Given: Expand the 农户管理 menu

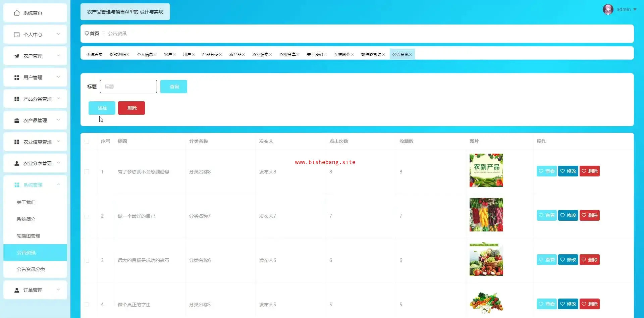Looking at the screenshot, I should (58, 55).
